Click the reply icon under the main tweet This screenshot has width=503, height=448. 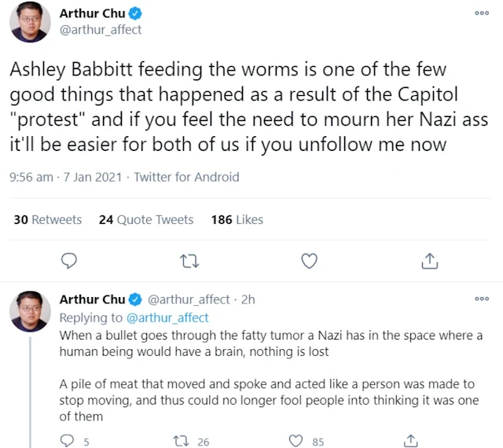point(68,260)
